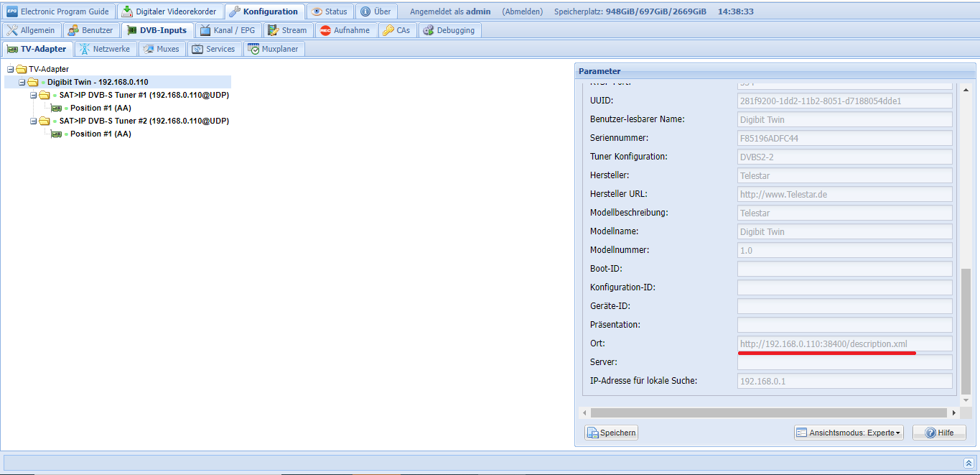Image resolution: width=980 pixels, height=475 pixels.
Task: Open the Über tab
Action: point(375,11)
